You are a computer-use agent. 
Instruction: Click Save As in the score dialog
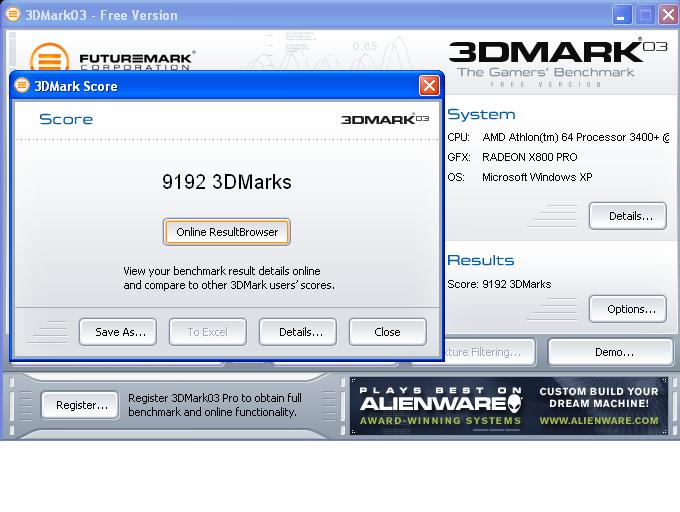(x=118, y=332)
